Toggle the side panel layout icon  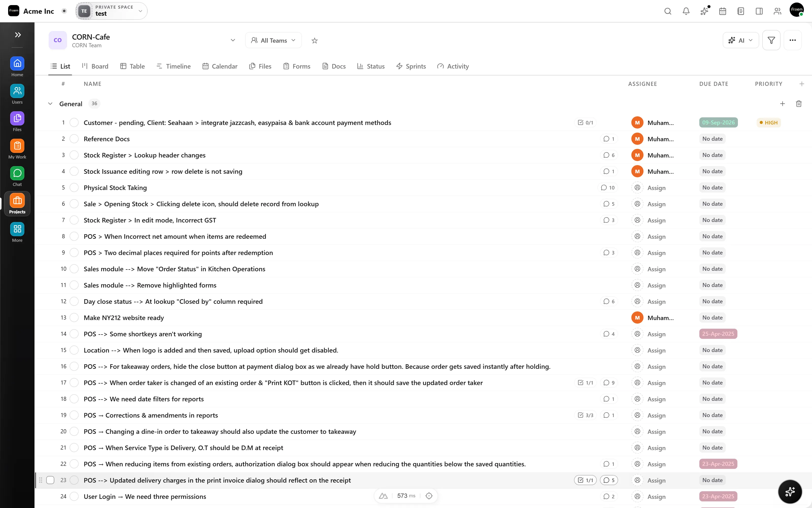[759, 11]
